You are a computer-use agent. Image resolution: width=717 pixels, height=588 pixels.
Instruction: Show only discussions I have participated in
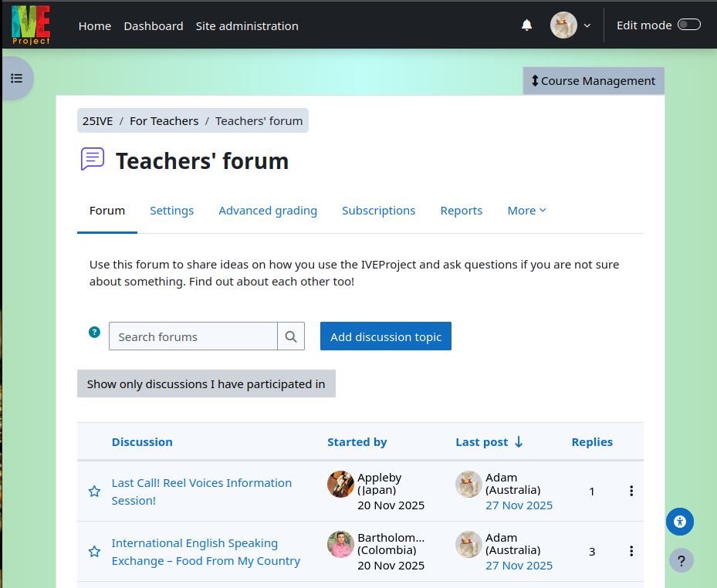click(x=205, y=384)
